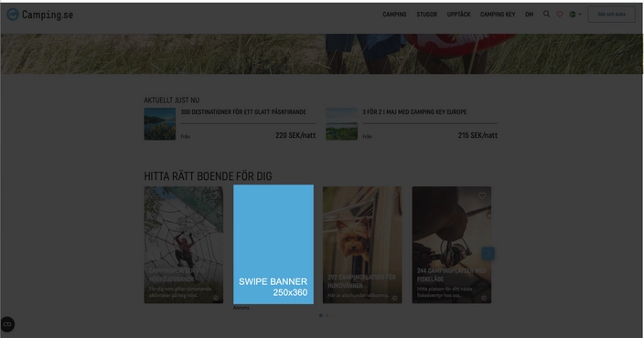Open 244 campingplatser med fiskeläge card
The width and height of the screenshot is (644, 338).
pos(452,245)
